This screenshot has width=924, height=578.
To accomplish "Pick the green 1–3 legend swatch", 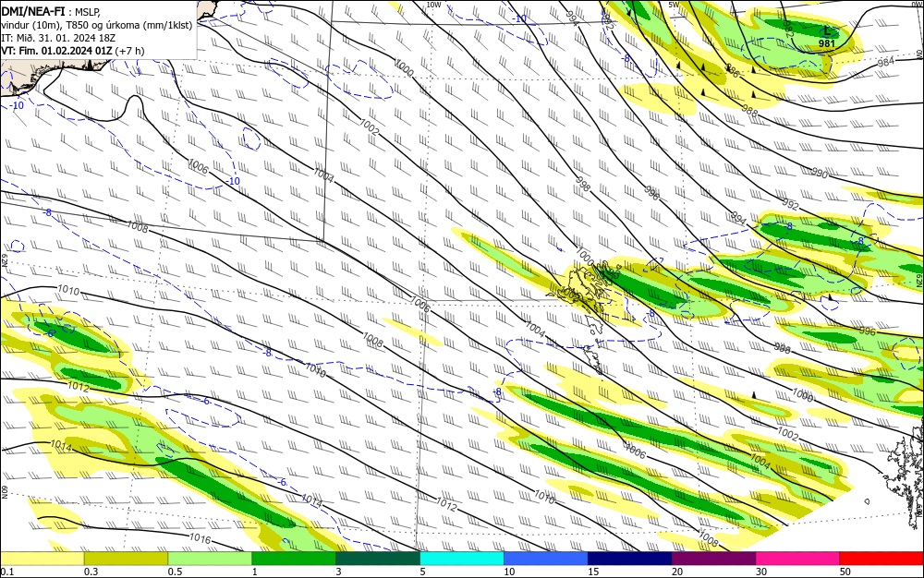I will 294,559.
